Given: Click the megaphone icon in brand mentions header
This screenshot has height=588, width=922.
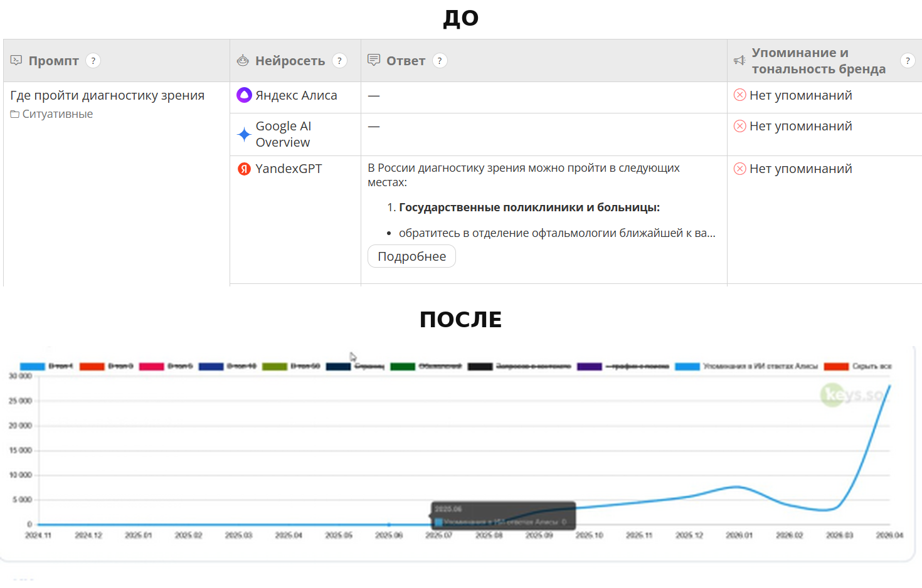Looking at the screenshot, I should coord(739,60).
